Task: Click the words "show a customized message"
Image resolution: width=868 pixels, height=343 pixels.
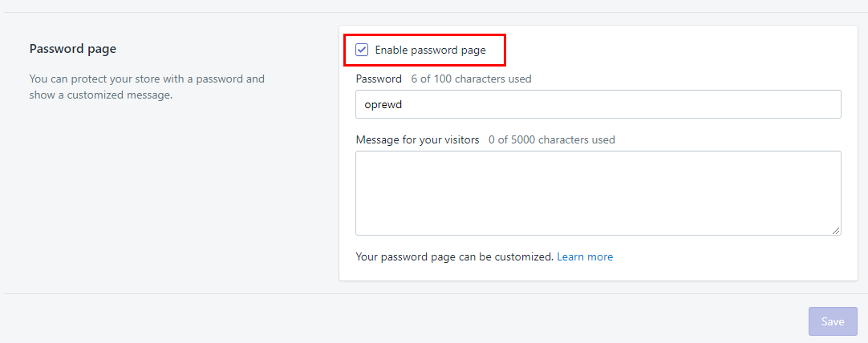Action: click(100, 95)
